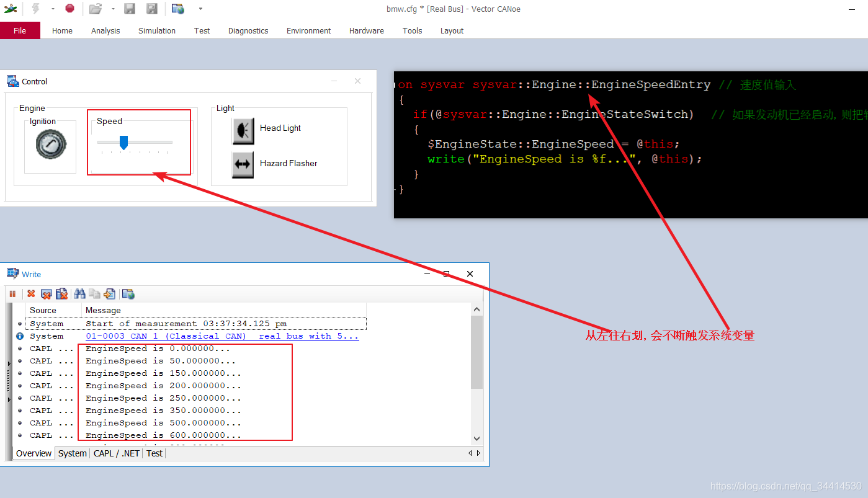Select the System tab in Write window
The image size is (868, 498).
point(73,453)
